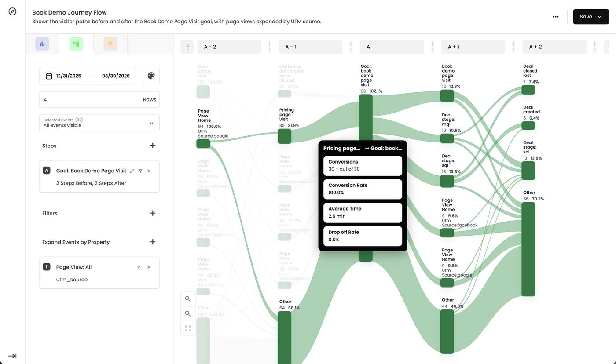616x364 pixels.
Task: Click the Conversion Rate 100.0% tooltip card
Action: 363,189
